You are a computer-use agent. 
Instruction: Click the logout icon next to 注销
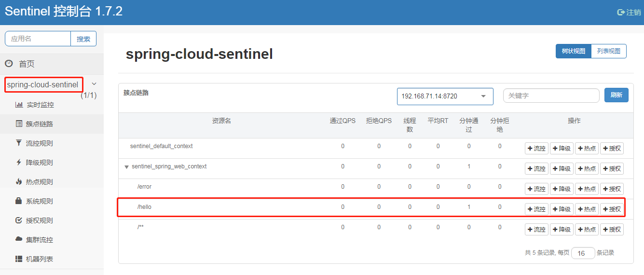point(621,13)
